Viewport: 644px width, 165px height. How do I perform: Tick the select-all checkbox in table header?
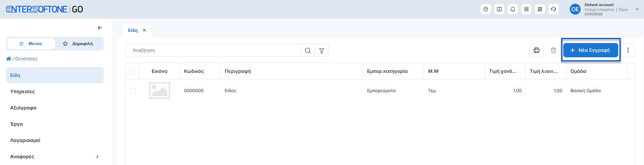(133, 71)
